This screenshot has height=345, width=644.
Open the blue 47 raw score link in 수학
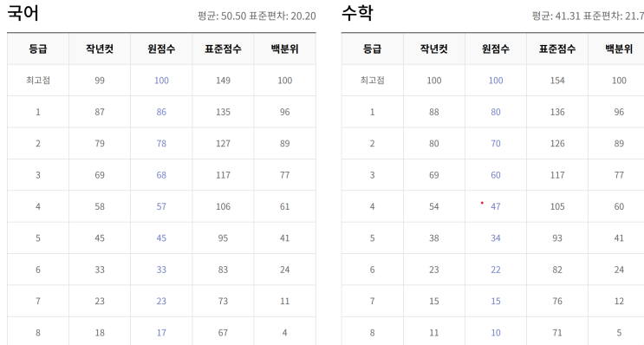point(496,206)
